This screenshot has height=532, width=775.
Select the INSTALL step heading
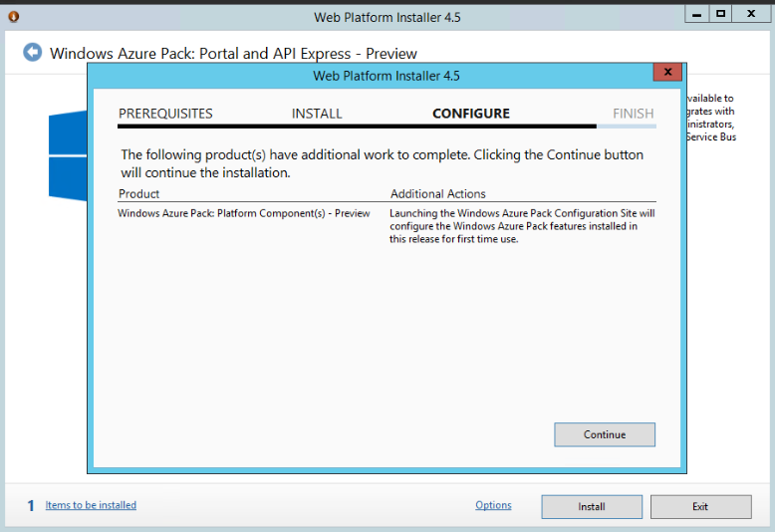(317, 114)
